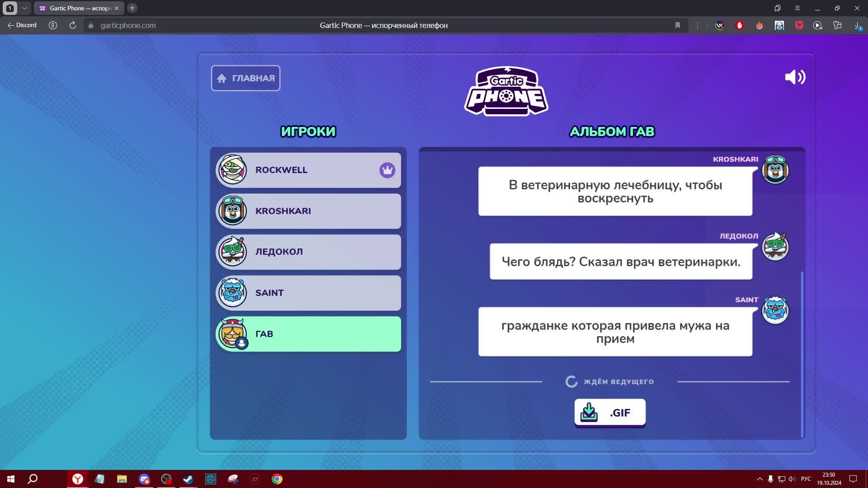Screen dimensions: 868x488
Task: Open Steam from the taskbar
Action: pyautogui.click(x=188, y=479)
